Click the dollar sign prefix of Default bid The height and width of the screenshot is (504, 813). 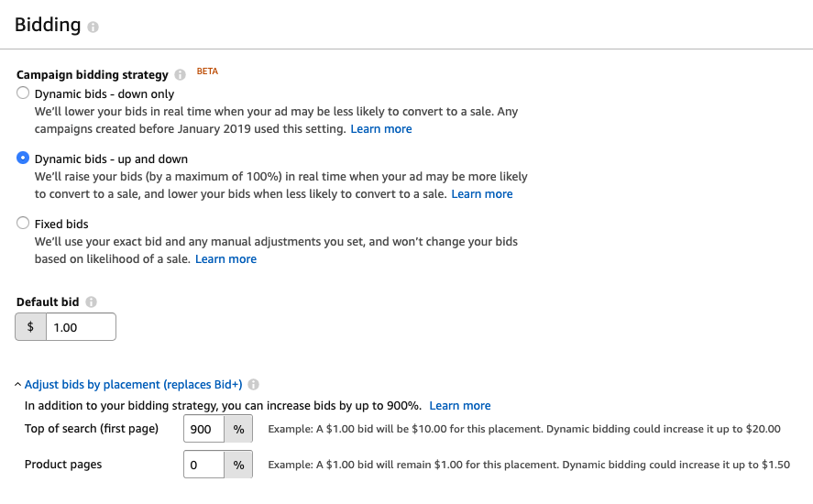click(31, 327)
